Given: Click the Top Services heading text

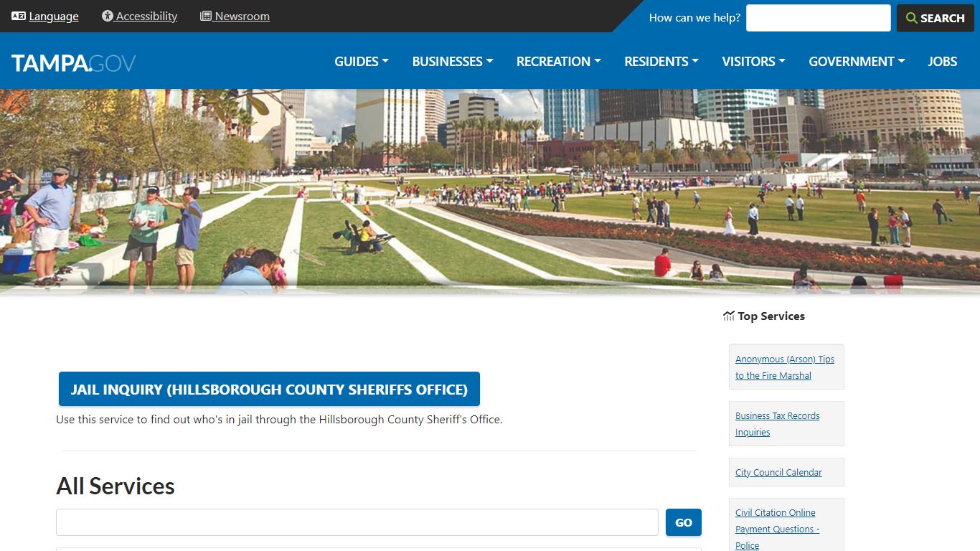Looking at the screenshot, I should click(771, 316).
